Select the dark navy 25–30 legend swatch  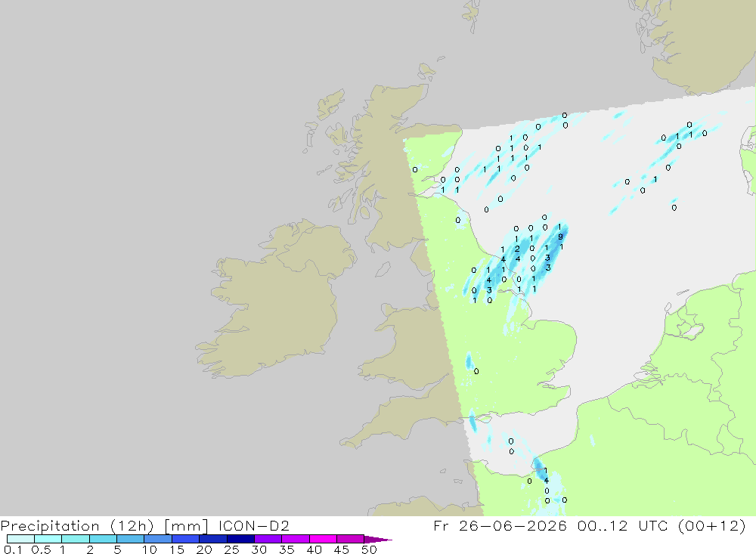coord(240,539)
